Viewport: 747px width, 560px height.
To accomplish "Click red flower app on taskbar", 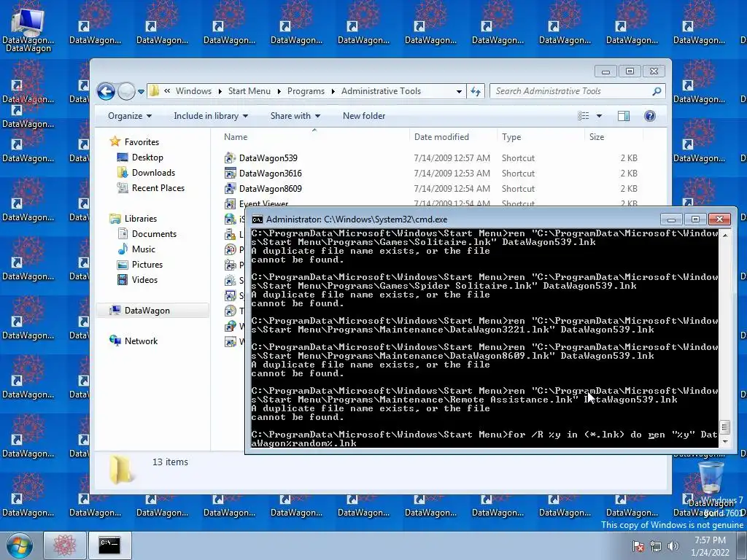I will [65, 545].
